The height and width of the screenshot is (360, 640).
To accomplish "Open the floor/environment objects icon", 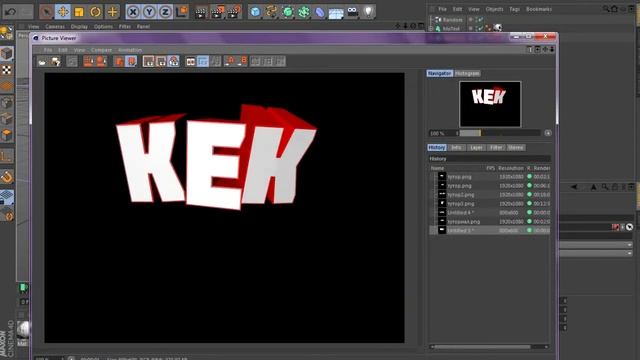I will tap(336, 13).
